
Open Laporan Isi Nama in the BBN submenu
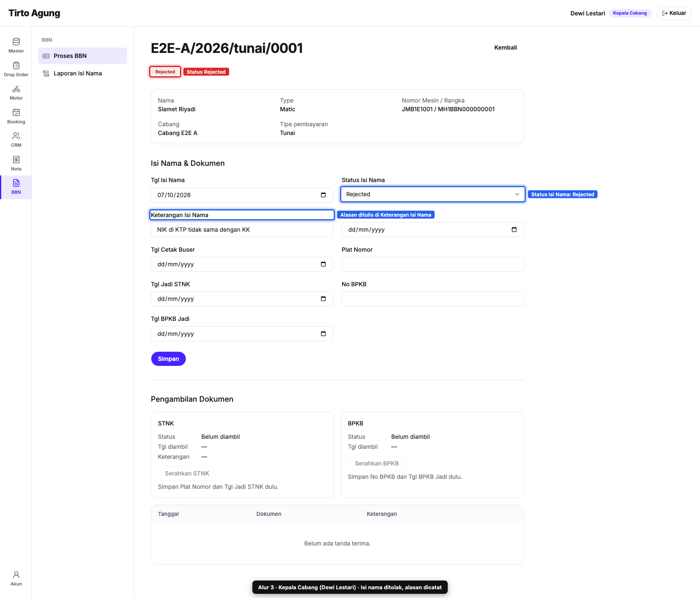pos(82,73)
